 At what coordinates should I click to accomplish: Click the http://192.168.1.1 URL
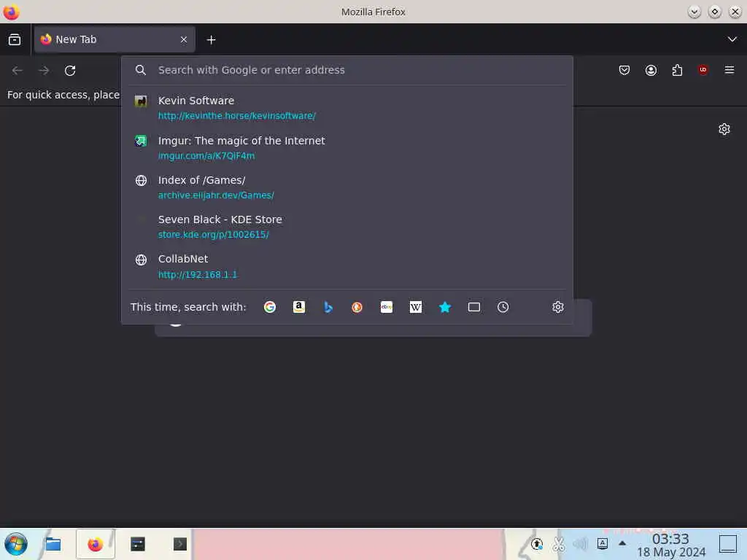click(x=197, y=275)
